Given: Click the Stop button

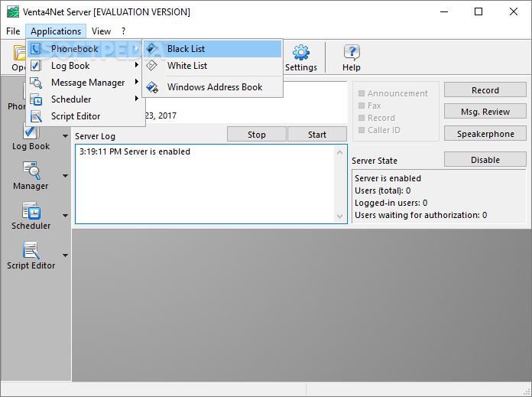Looking at the screenshot, I should click(257, 135).
